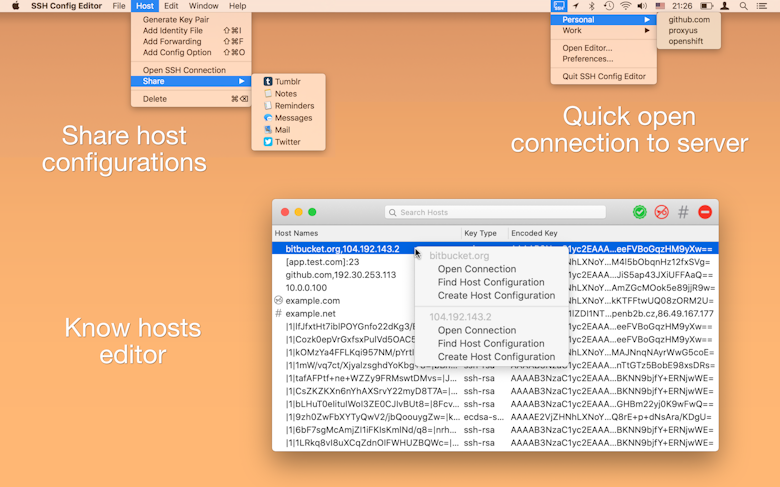This screenshot has height=487, width=780.
Task: Choose Add Forwarding
Action: [191, 41]
